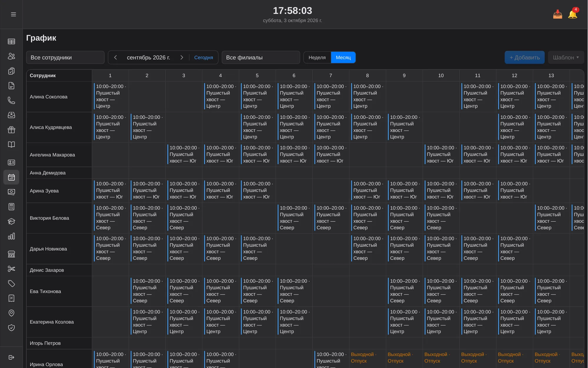588x368 pixels.
Task: Open the red inbox download icon
Action: 557,14
